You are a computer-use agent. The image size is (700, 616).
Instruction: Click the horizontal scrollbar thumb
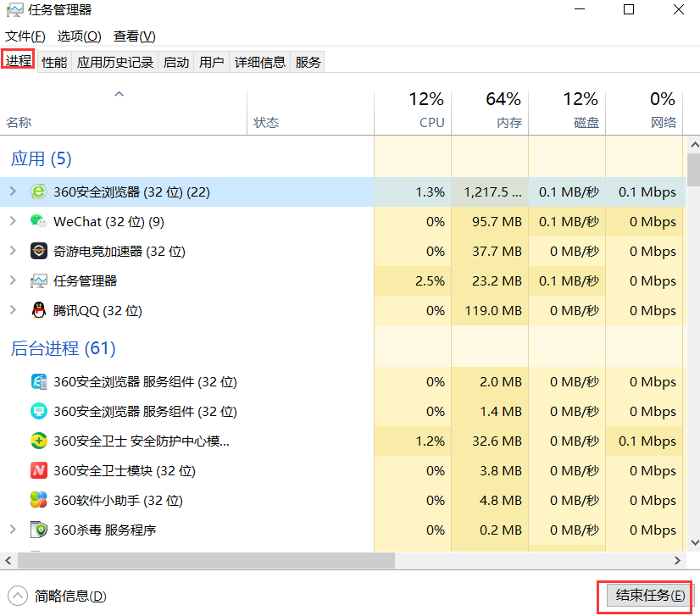206,560
